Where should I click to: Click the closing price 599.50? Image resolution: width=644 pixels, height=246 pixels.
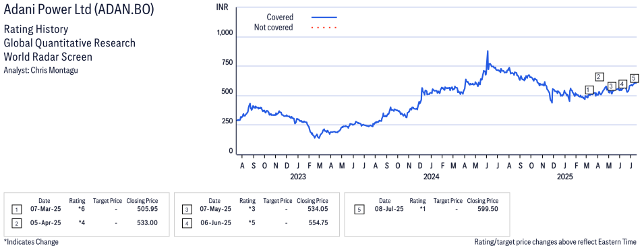(x=488, y=209)
